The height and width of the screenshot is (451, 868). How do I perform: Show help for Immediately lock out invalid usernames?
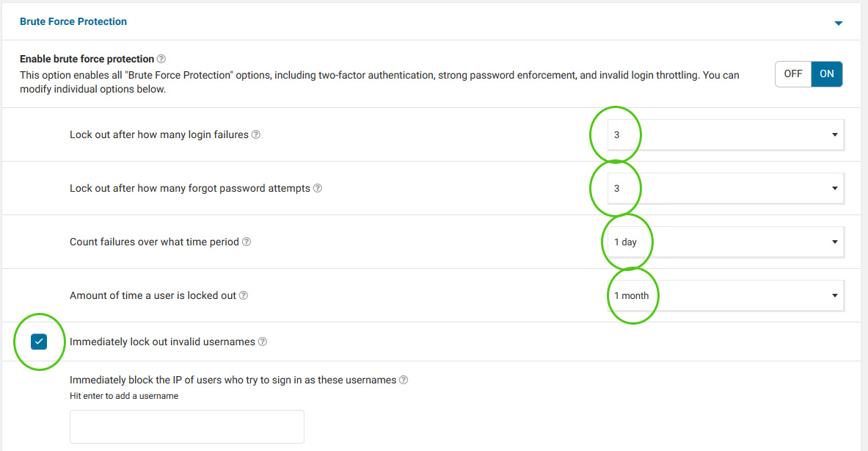click(x=263, y=342)
